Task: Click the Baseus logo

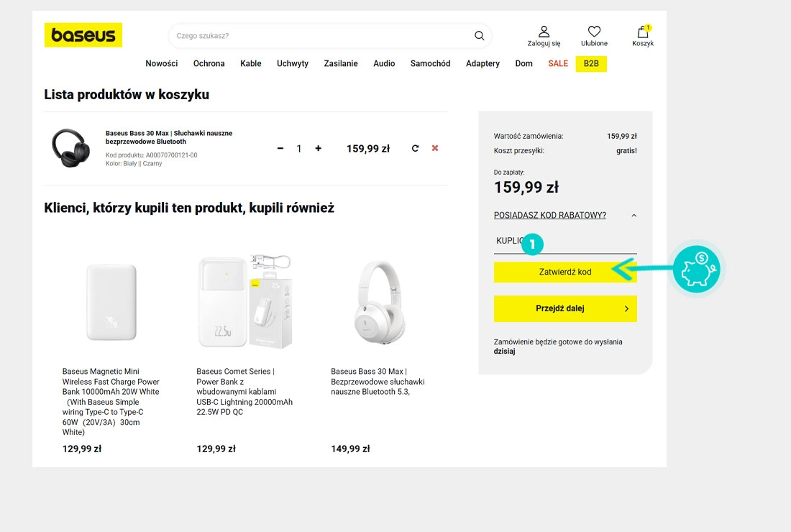Action: [83, 35]
